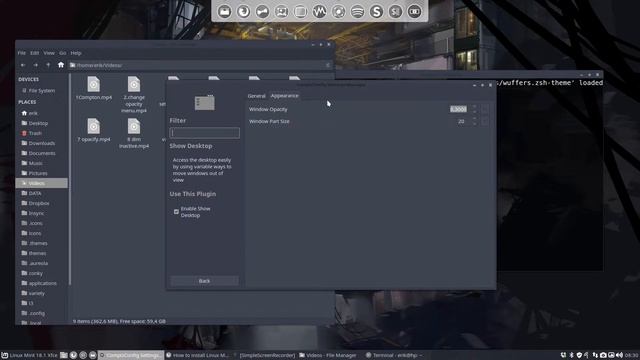Go forward in the file manager toolbar

coord(36,65)
